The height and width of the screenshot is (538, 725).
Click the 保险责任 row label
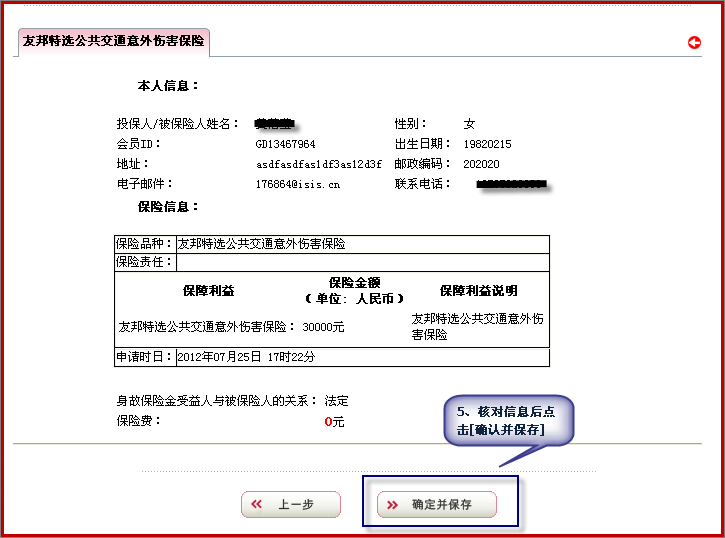[144, 262]
